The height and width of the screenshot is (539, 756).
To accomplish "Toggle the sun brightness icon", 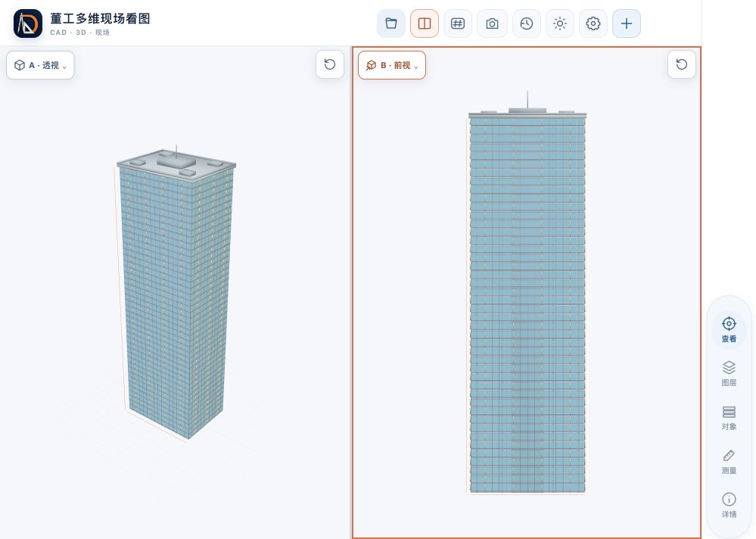I will pos(560,23).
